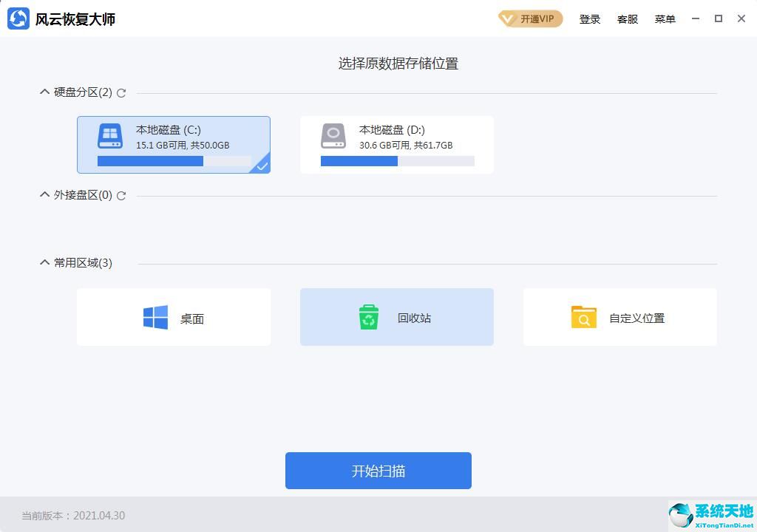Maximize the recovery app window
This screenshot has width=757, height=532.
click(x=719, y=18)
